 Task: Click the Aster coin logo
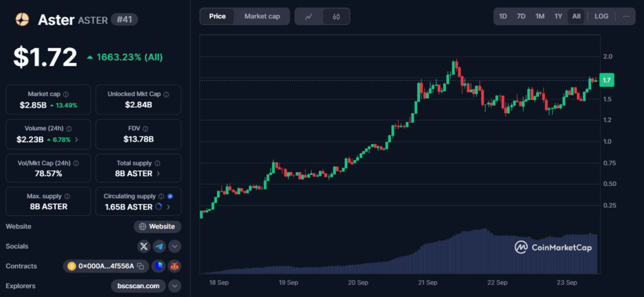(x=23, y=20)
